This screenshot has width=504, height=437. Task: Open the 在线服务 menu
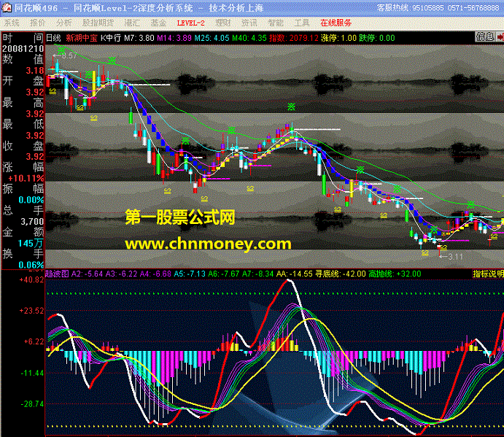[x=336, y=23]
